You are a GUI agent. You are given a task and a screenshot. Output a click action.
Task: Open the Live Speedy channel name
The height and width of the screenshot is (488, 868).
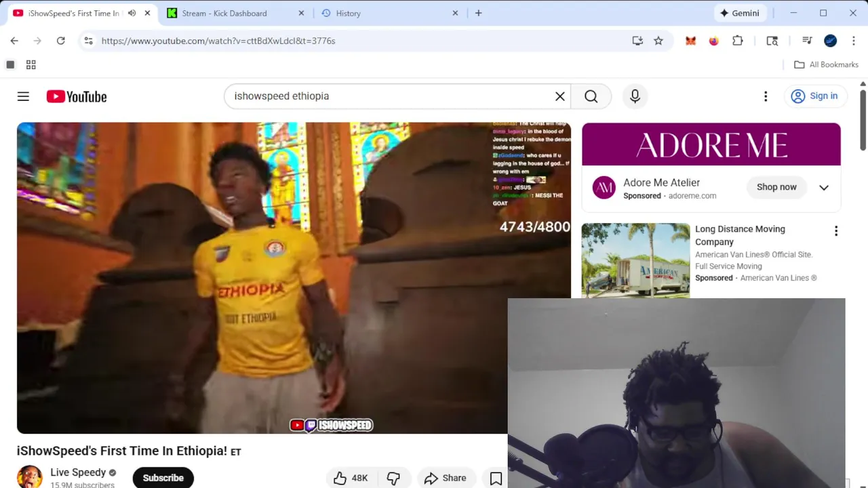click(x=78, y=472)
